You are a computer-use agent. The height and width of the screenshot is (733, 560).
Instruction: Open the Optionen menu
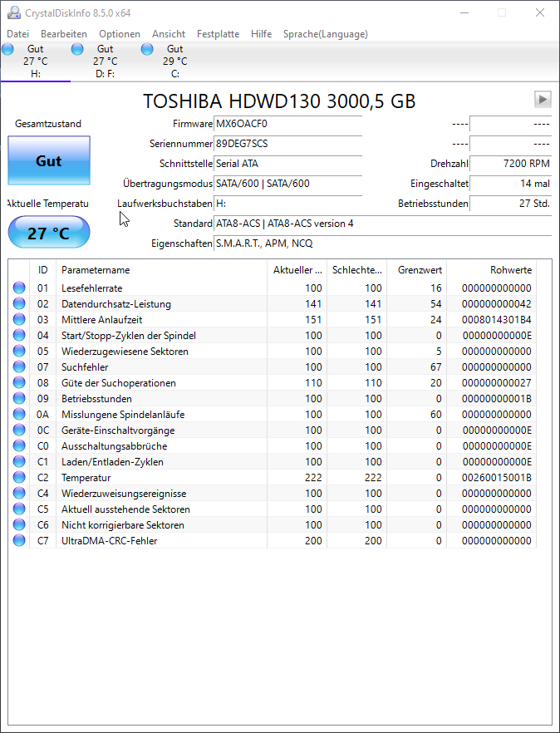click(x=120, y=33)
